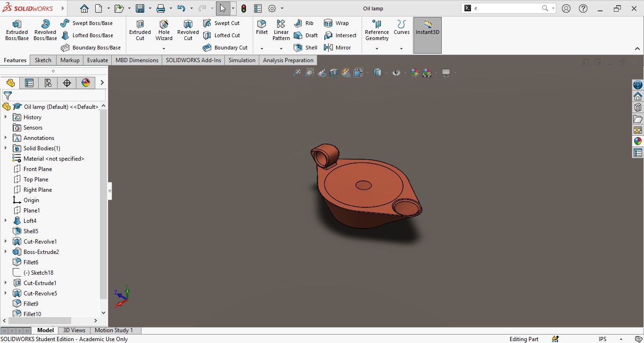This screenshot has width=644, height=343.
Task: Click the Rebuild traffic light icon
Action: point(244,8)
